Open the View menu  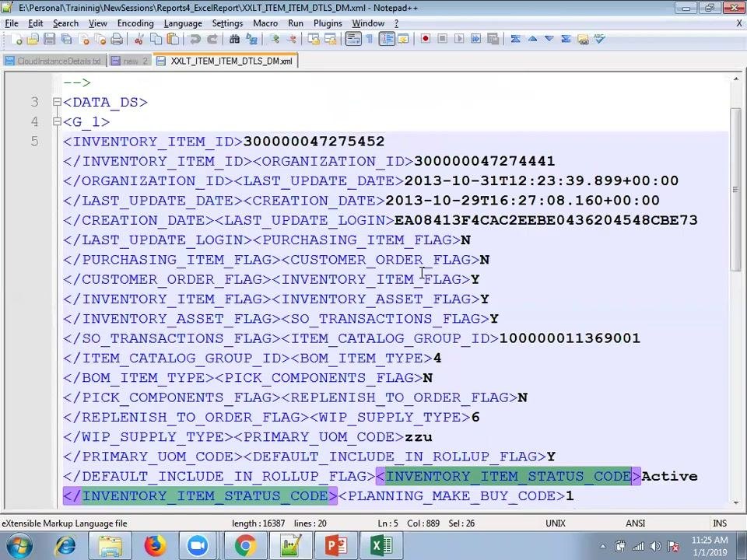pyautogui.click(x=98, y=23)
